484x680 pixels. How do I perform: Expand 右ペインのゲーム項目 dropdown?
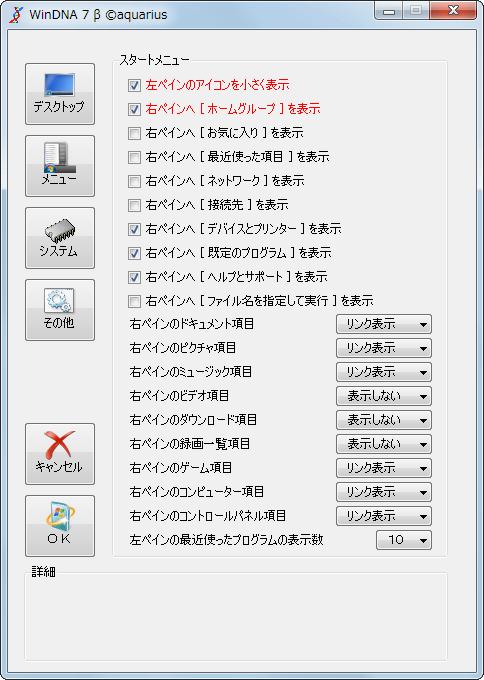384,468
